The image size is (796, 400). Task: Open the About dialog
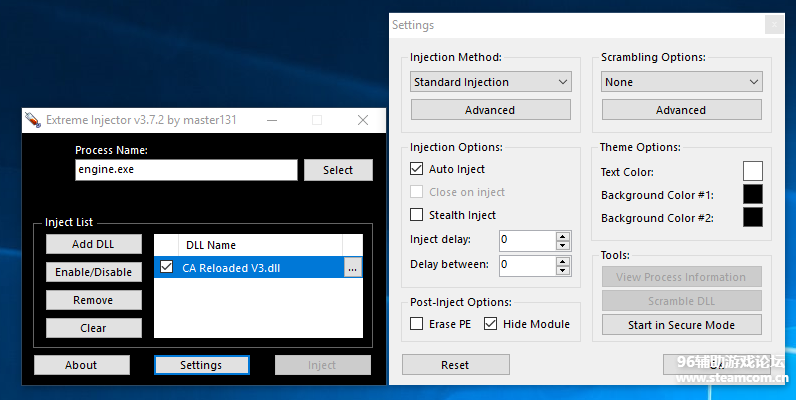[x=82, y=365]
